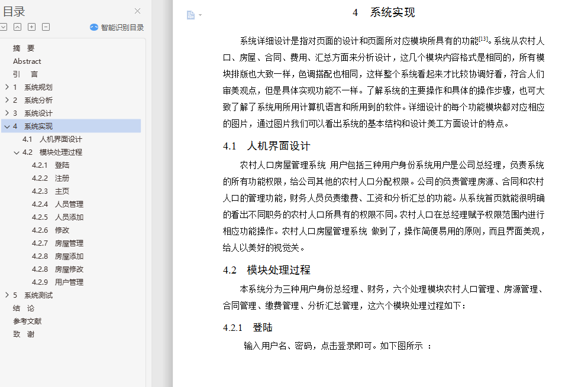Image resolution: width=588 pixels, height=387 pixels.
Task: Open outline entry 4.2 模块处理过程
Action: pos(52,152)
